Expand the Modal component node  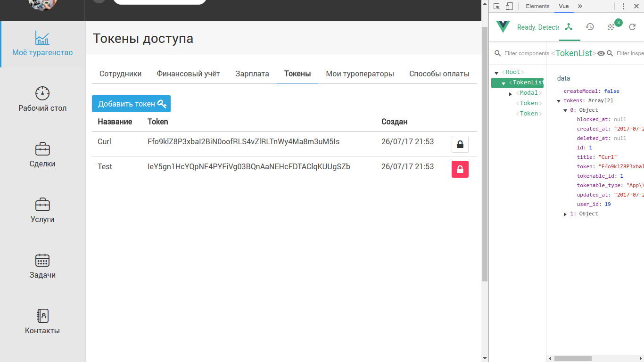[x=511, y=94]
